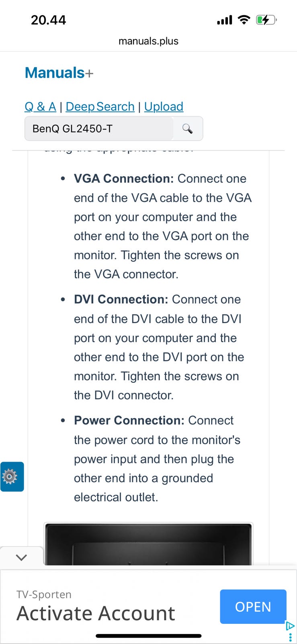Collapse the ad banner with the chevron

[x=21, y=557]
